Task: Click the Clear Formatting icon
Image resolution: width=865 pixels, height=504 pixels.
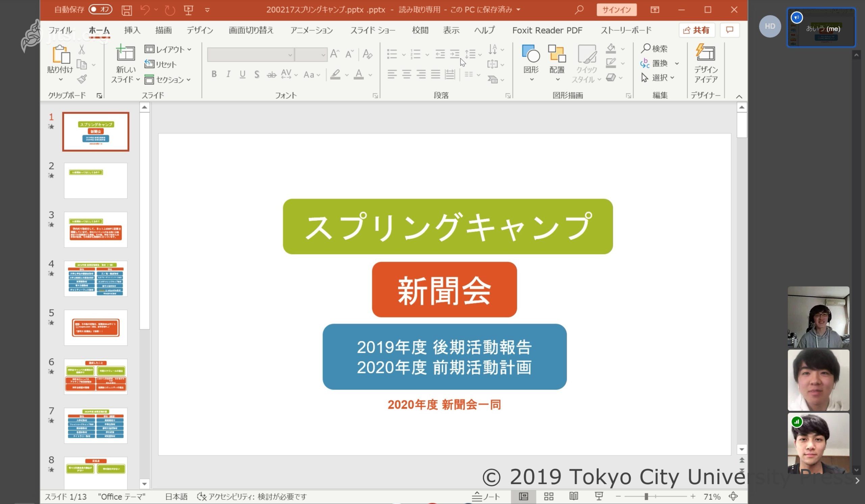Action: [367, 54]
